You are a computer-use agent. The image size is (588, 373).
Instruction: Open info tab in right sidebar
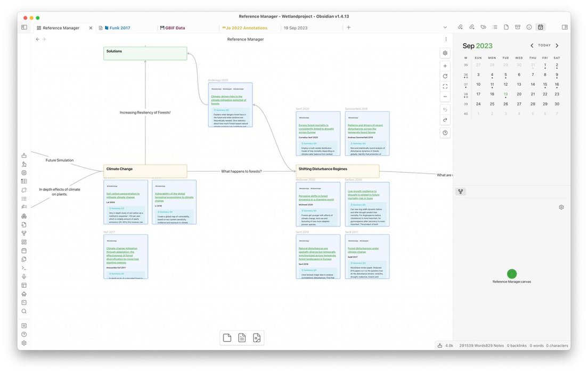529,27
